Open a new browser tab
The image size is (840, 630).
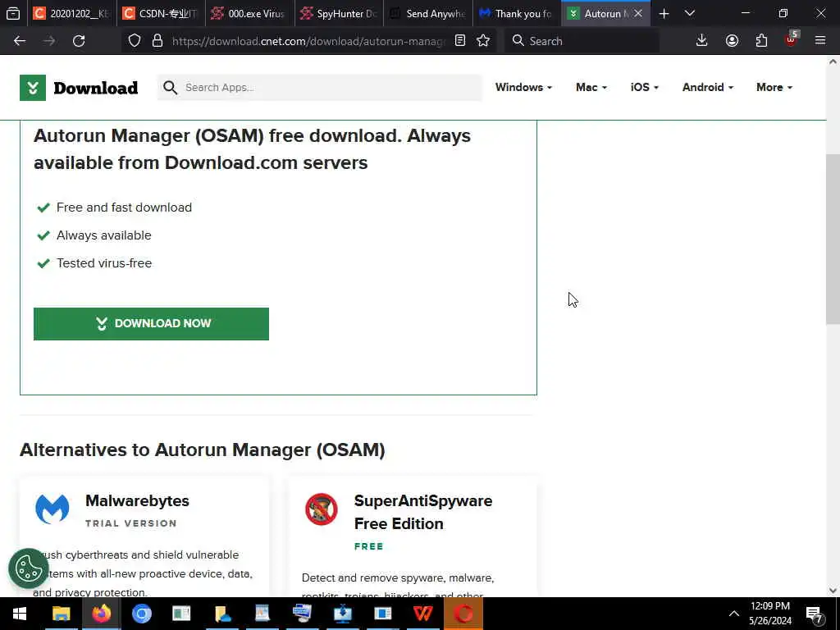(x=664, y=14)
